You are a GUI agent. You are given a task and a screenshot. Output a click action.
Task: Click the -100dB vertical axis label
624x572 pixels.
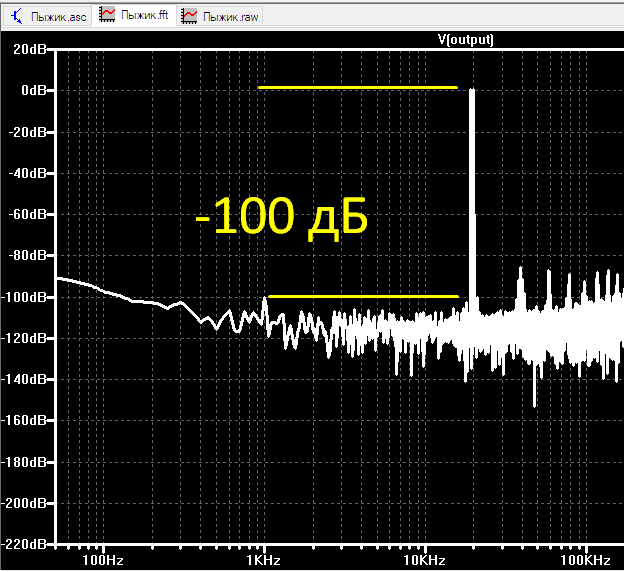23,297
